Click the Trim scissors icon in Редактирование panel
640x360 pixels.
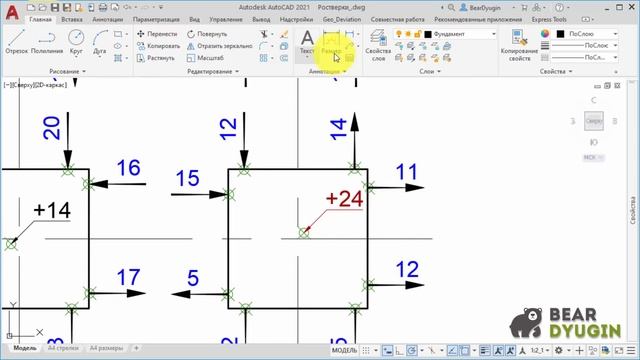[264, 34]
